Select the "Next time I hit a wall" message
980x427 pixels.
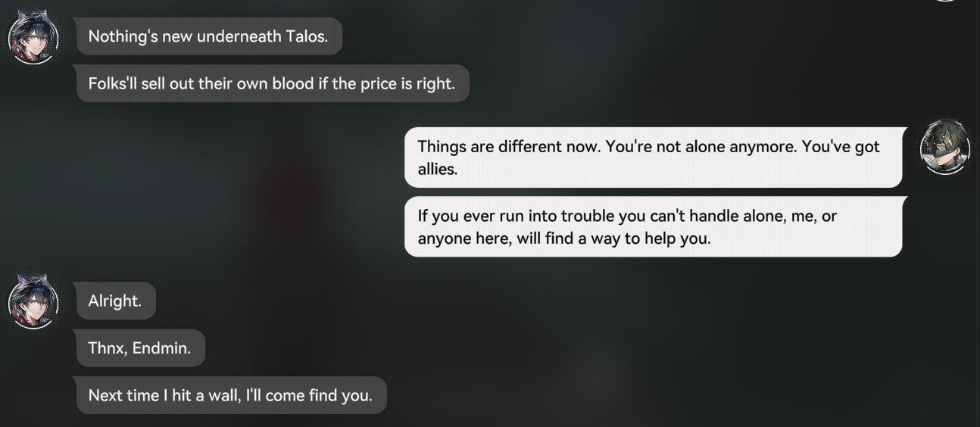pos(230,395)
